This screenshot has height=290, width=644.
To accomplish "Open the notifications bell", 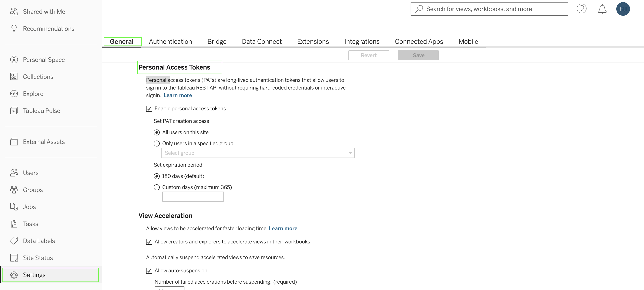I will (602, 9).
